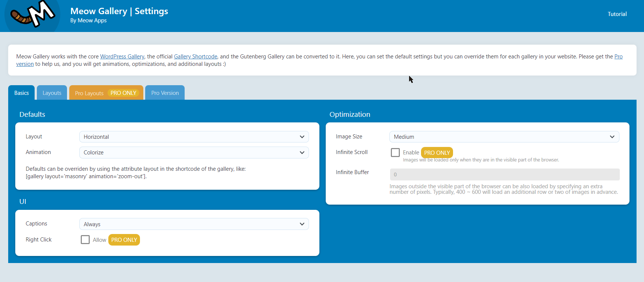Open the Captions dropdown showing Always
Screen dimensions: 644x282
(194, 224)
